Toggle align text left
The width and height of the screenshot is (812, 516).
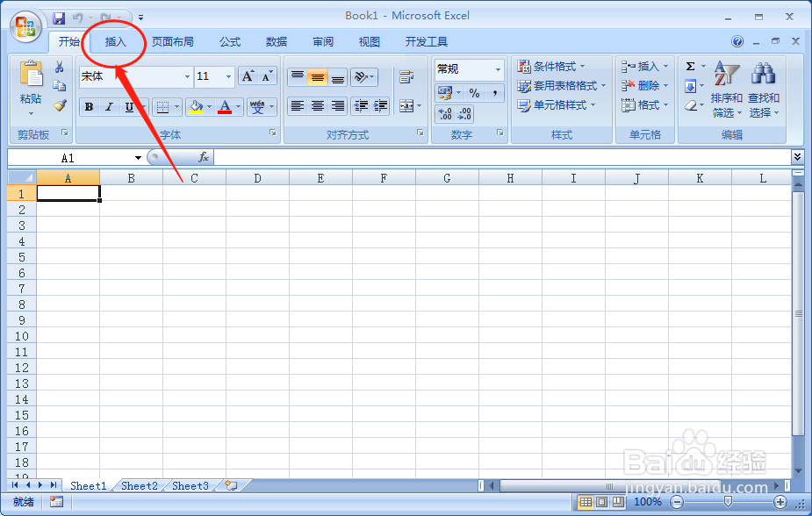coord(298,106)
